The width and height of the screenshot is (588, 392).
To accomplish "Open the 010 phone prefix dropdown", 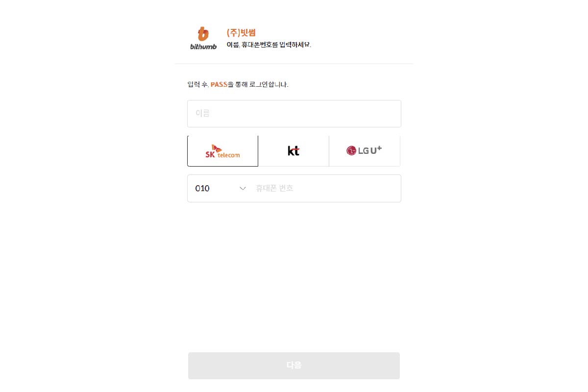I will (x=220, y=188).
